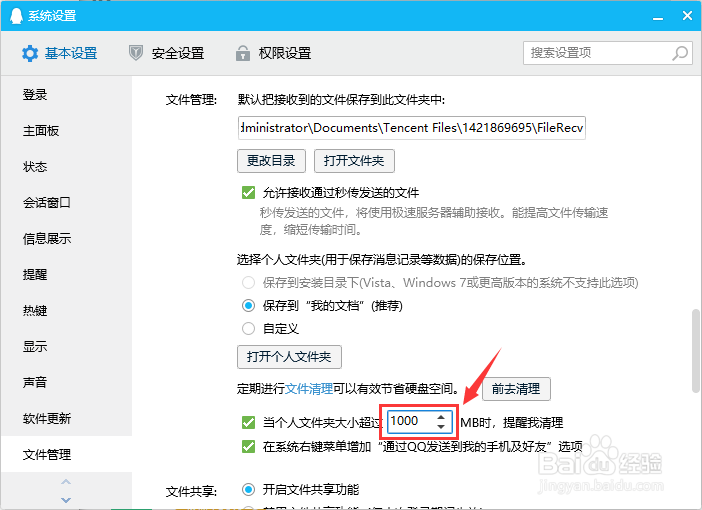Click the 文件管理: section label
The image size is (702, 510).
tap(191, 99)
